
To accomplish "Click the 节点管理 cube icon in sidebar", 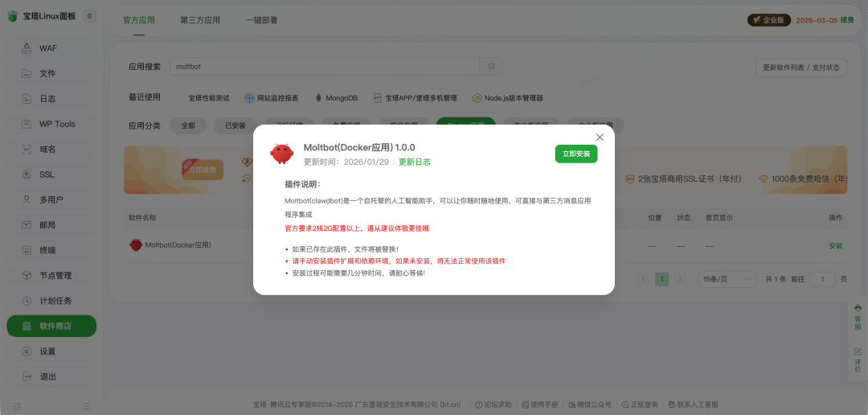I will tap(26, 275).
